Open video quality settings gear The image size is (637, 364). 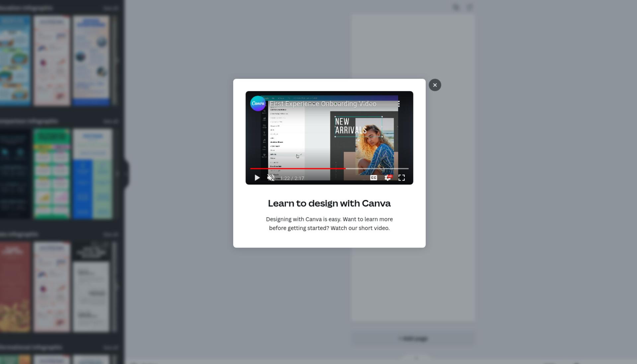[388, 178]
